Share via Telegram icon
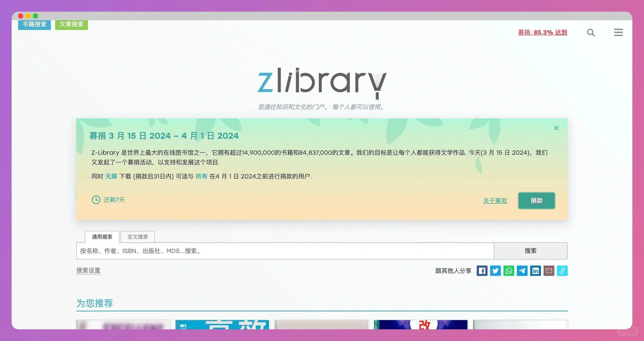 coord(522,271)
